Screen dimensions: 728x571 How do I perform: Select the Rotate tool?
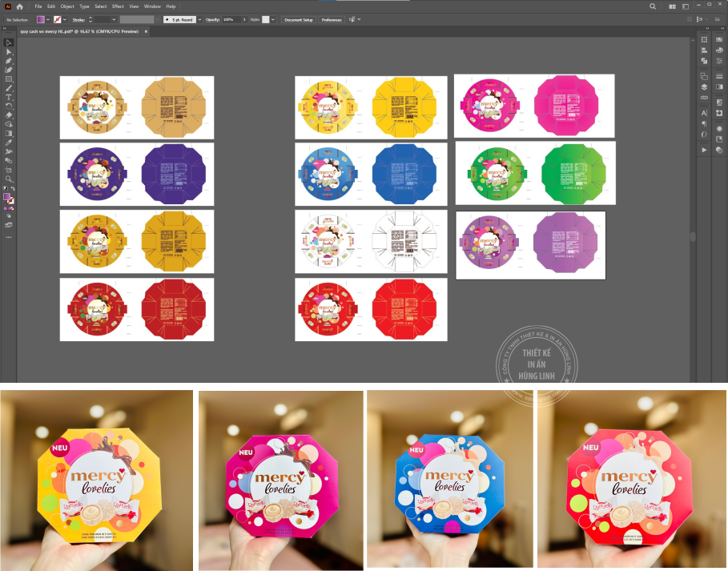point(8,107)
